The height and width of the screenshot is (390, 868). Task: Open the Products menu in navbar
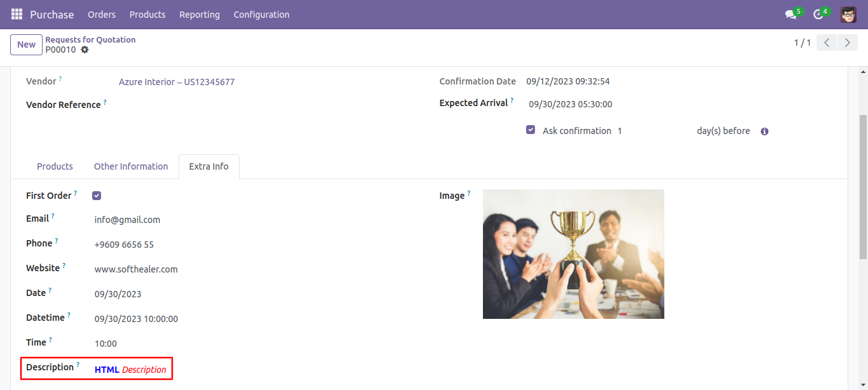tap(147, 14)
